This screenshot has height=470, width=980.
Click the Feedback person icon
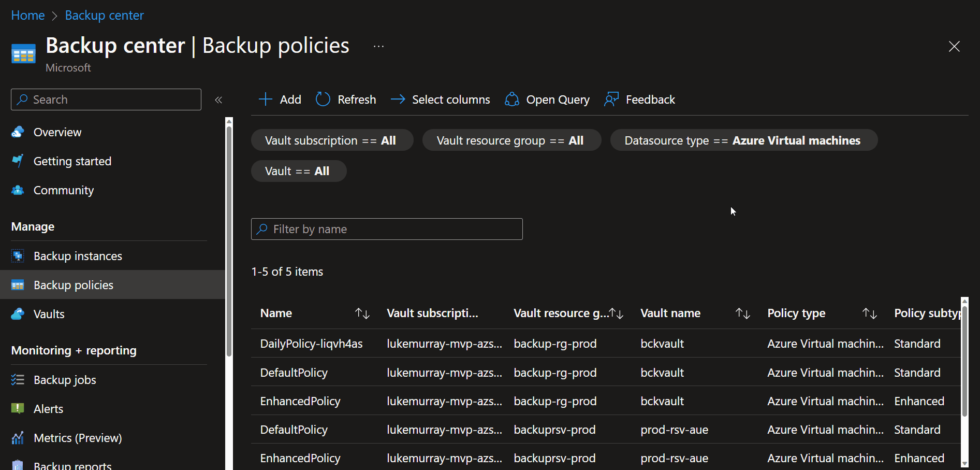coord(611,99)
